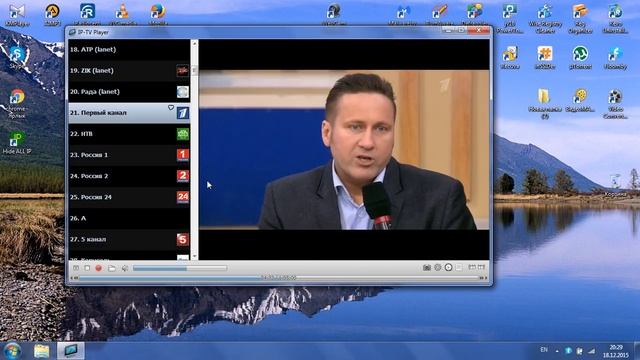The image size is (640, 360).
Task: Click the video playback area
Action: [x=344, y=149]
